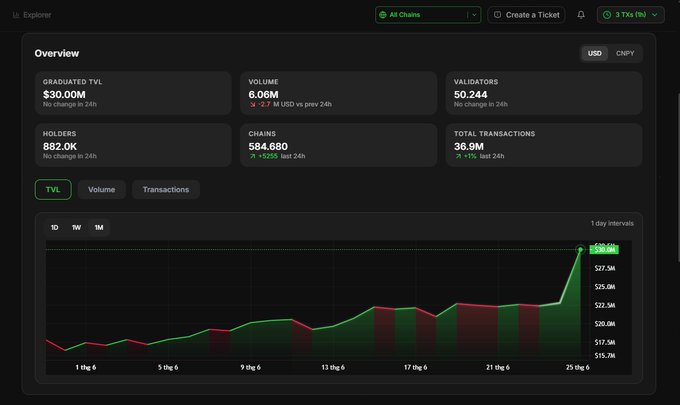
Task: Click the Explorer chart icon
Action: [x=16, y=15]
